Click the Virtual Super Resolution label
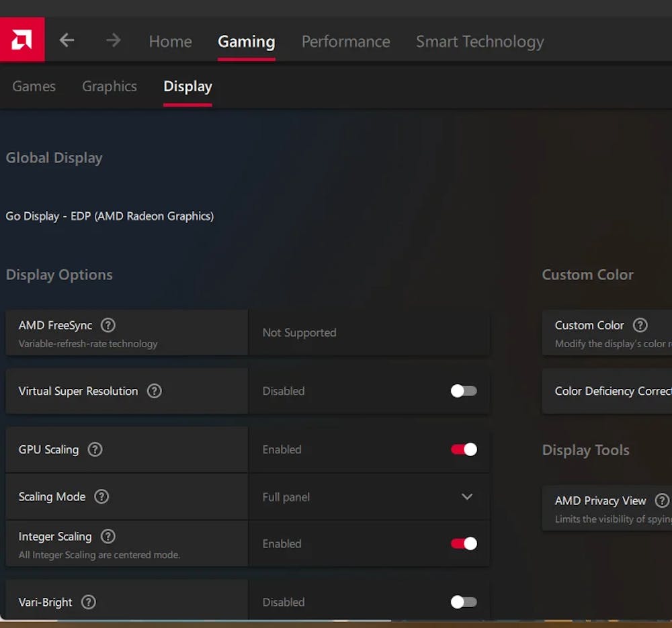672x628 pixels. coord(79,391)
